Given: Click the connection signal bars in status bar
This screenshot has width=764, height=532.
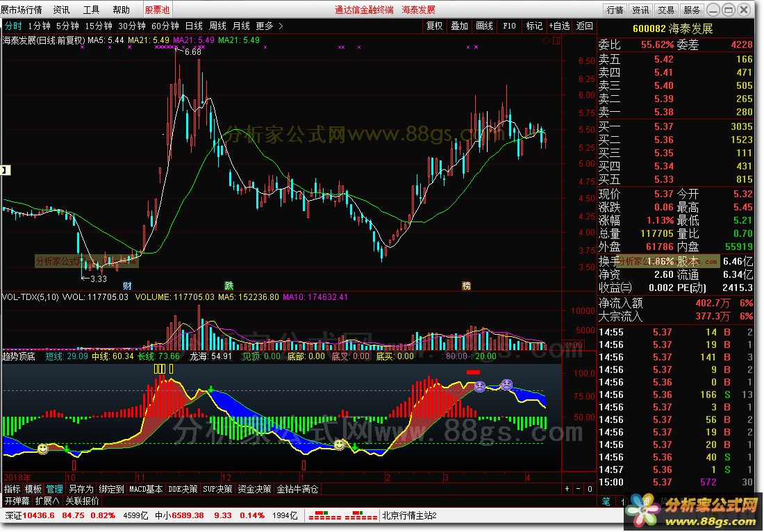Looking at the screenshot, I should 344,515.
